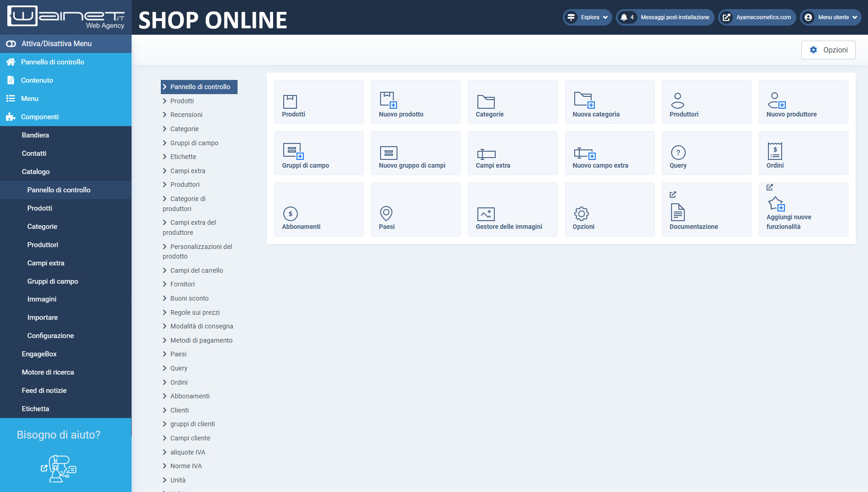Viewport: 868px width, 492px height.
Task: Open the Produttori person tile icon
Action: click(677, 101)
